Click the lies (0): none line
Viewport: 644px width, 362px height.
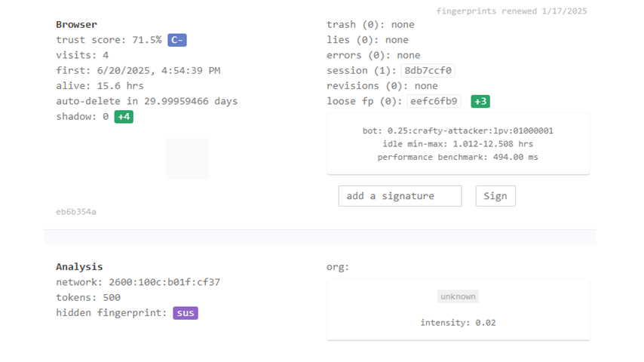tap(367, 40)
